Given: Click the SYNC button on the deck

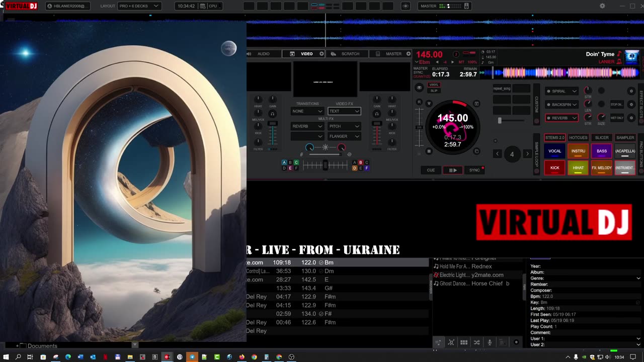Looking at the screenshot, I should 474,170.
